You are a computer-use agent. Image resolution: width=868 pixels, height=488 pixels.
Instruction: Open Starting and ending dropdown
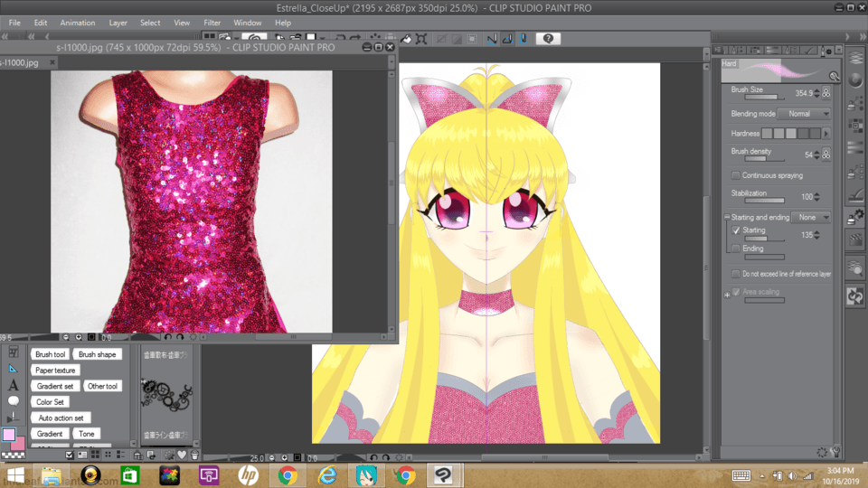tap(810, 217)
